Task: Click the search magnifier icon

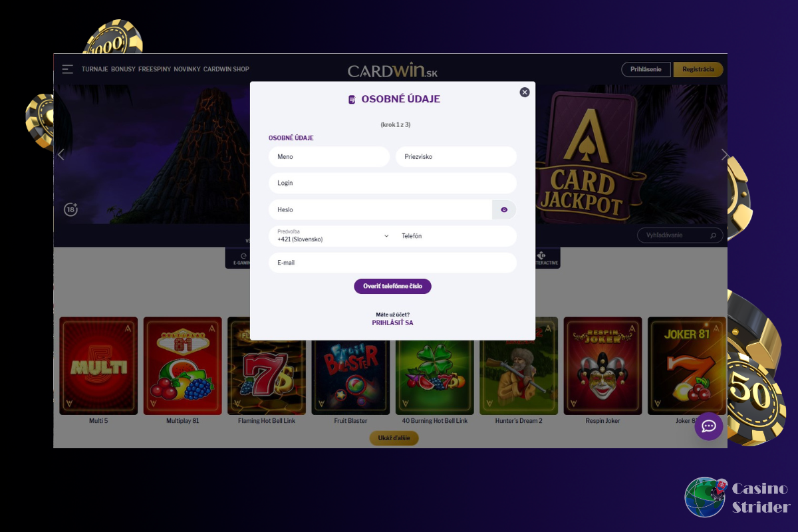Action: tap(713, 235)
